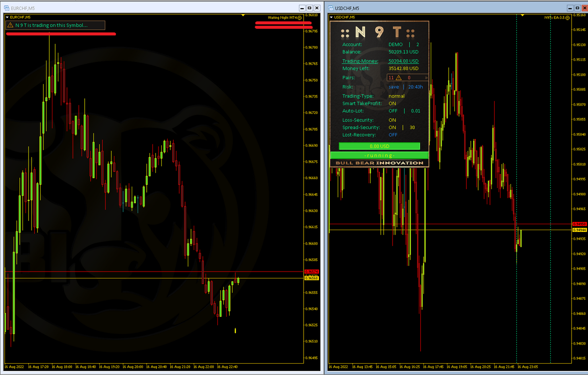Click the red 0.96574 ask price tag on EURCHF axis
Screen dimensions: 588x375
(x=311, y=272)
